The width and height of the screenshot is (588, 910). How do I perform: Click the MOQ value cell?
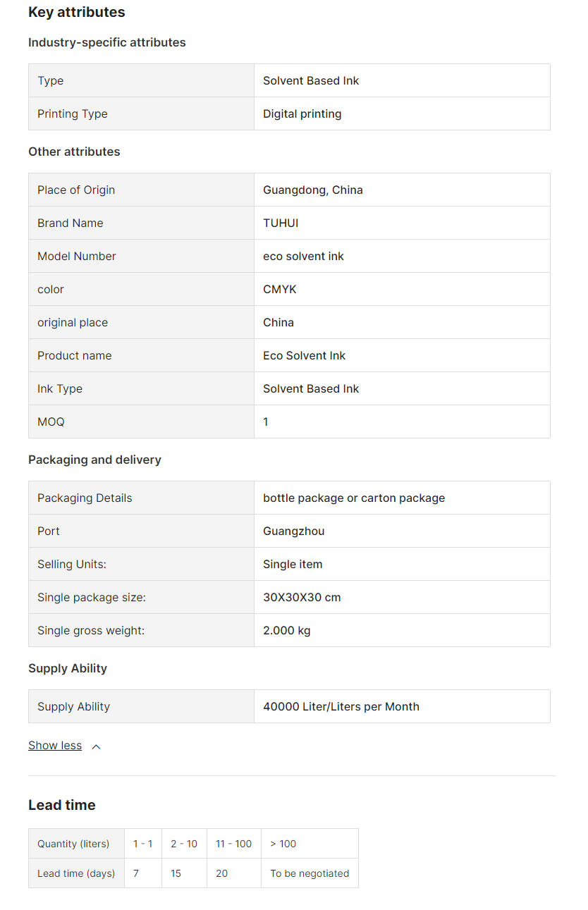click(266, 422)
